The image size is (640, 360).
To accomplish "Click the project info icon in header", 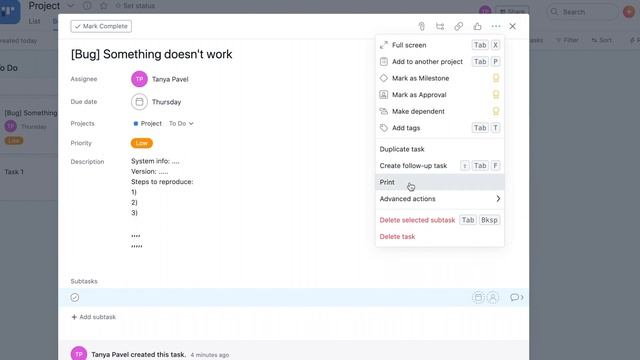I will pos(87,6).
